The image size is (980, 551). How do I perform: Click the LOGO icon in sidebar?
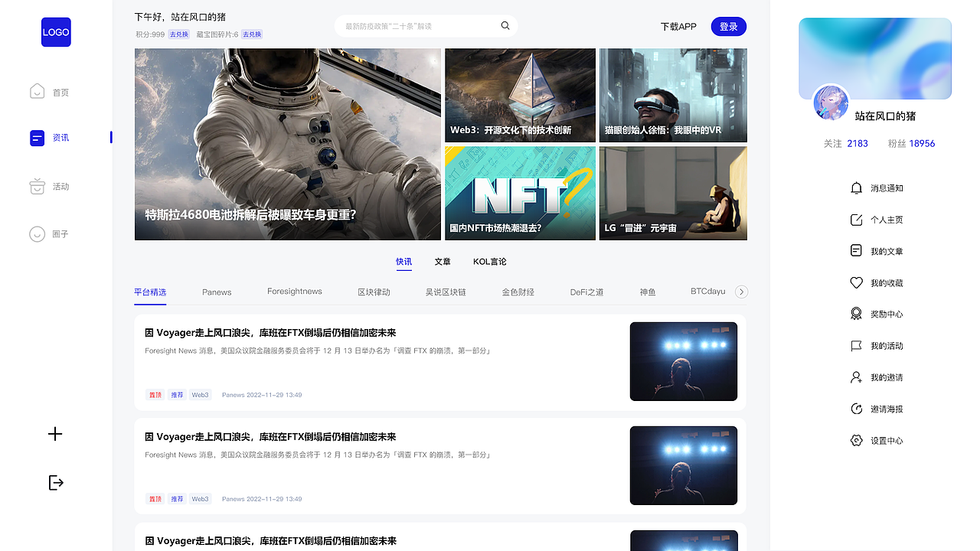(x=56, y=32)
